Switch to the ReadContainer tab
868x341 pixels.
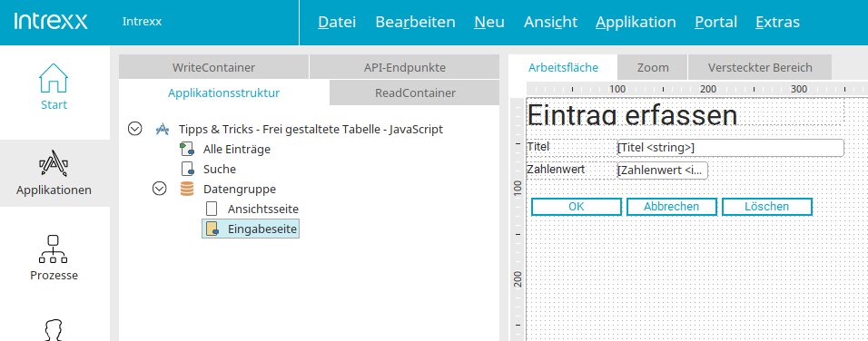pyautogui.click(x=415, y=93)
